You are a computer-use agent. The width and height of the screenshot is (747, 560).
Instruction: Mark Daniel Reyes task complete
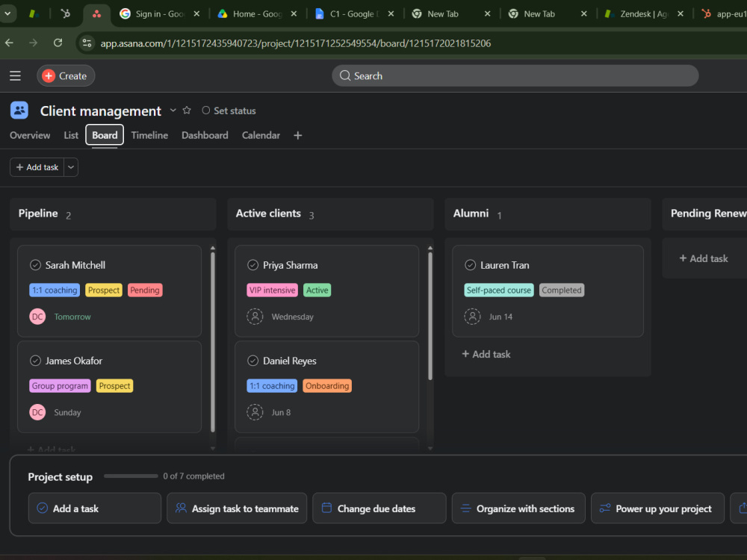coord(253,361)
